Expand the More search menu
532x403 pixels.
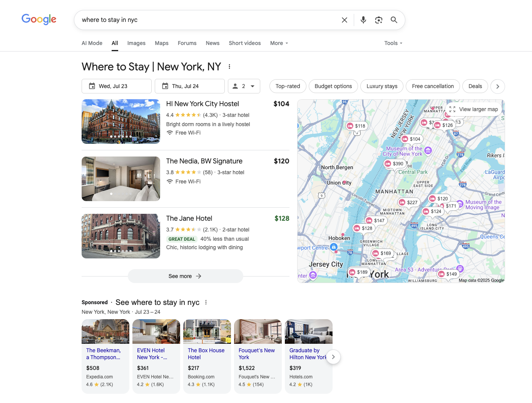click(x=279, y=43)
